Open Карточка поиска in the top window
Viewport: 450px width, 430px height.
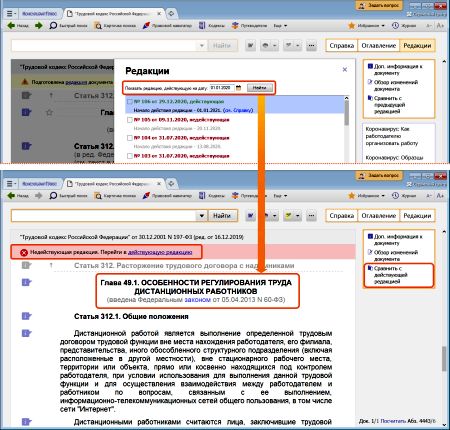click(x=115, y=26)
